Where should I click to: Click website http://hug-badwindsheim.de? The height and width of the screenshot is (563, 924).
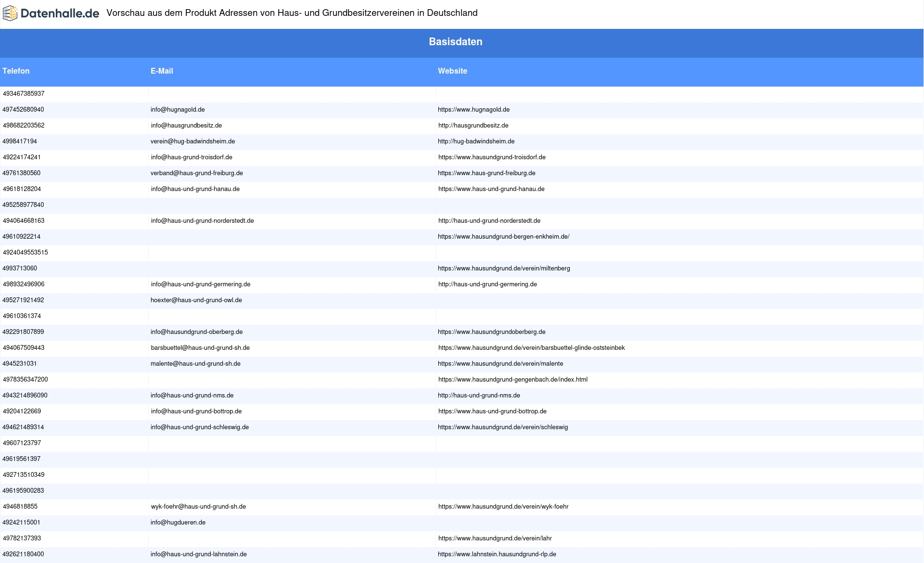pyautogui.click(x=476, y=141)
